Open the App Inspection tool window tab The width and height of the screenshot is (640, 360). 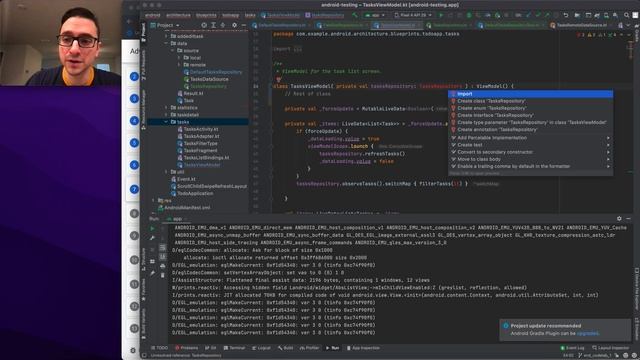pyautogui.click(x=363, y=348)
